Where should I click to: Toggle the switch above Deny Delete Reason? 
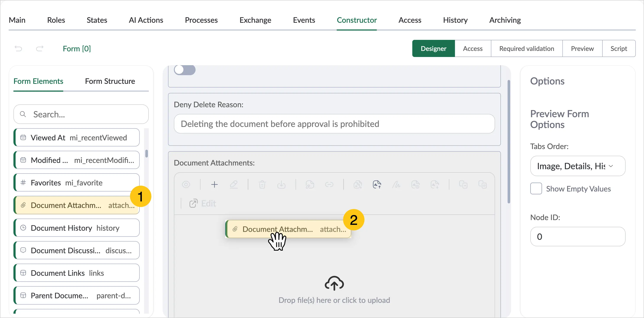point(185,70)
